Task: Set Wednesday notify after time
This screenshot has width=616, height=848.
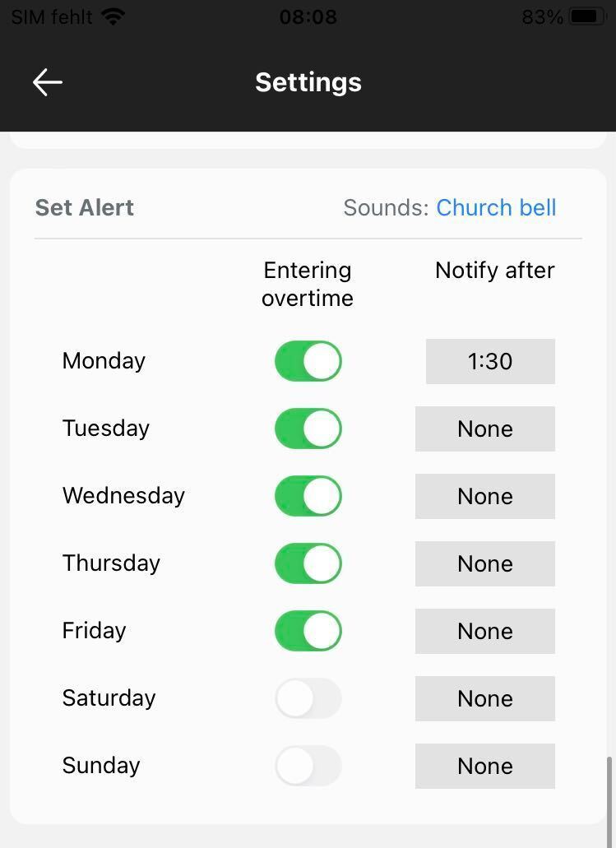Action: 485,497
